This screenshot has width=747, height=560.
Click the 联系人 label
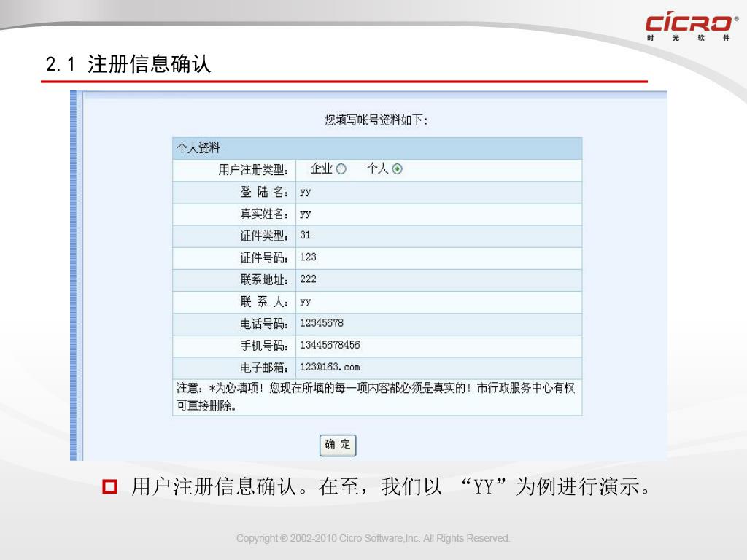pyautogui.click(x=264, y=302)
